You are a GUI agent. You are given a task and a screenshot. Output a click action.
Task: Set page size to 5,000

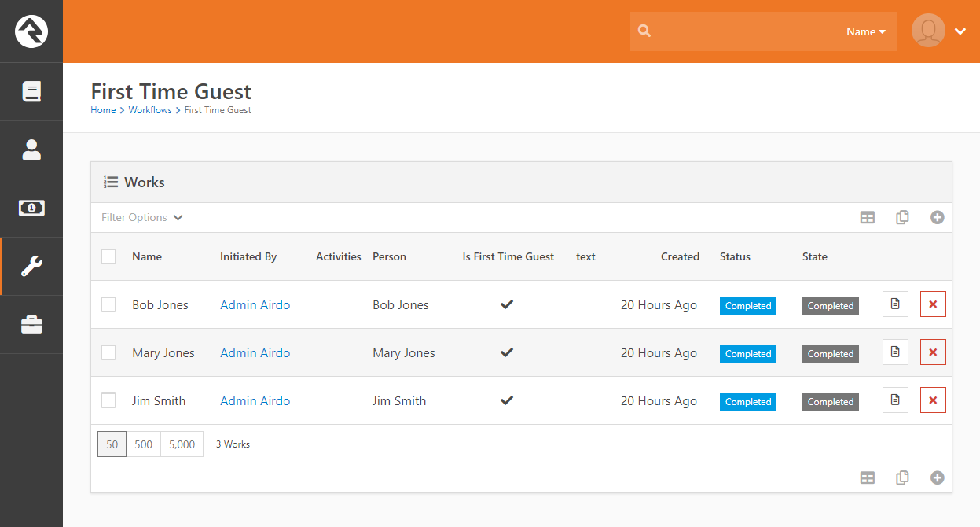coord(182,444)
